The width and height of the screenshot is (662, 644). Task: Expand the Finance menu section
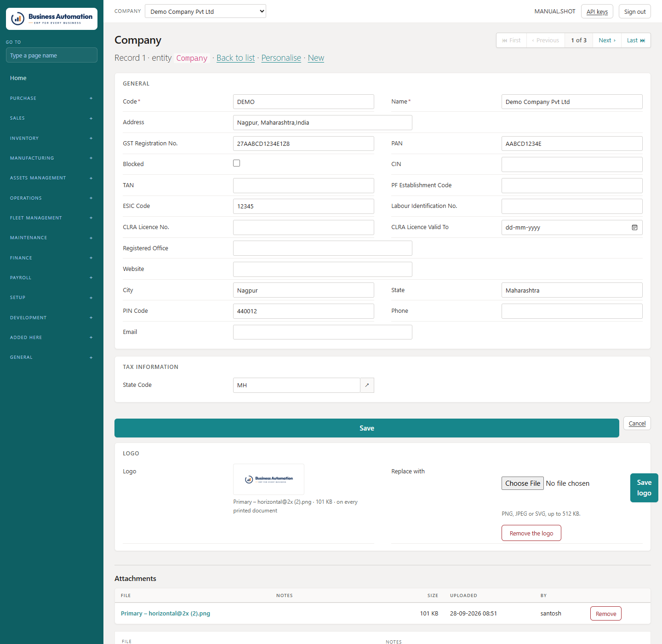point(51,258)
